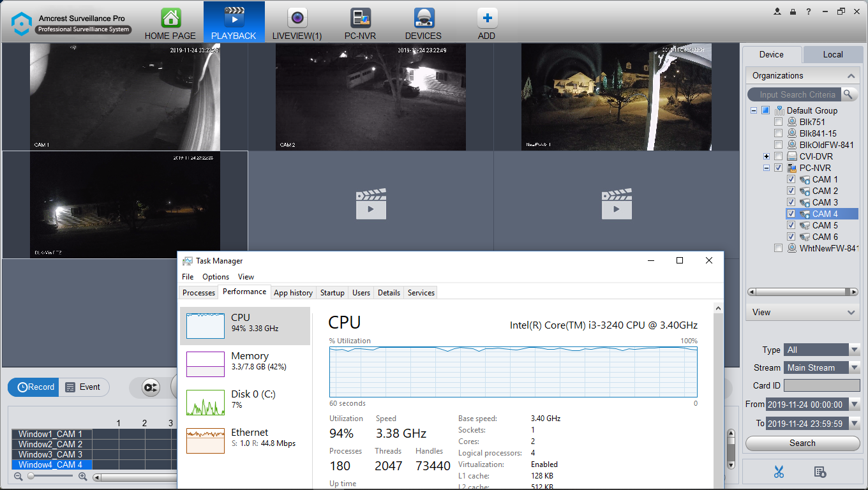The height and width of the screenshot is (490, 868).
Task: Collapse the Organizations panel
Action: (x=851, y=75)
